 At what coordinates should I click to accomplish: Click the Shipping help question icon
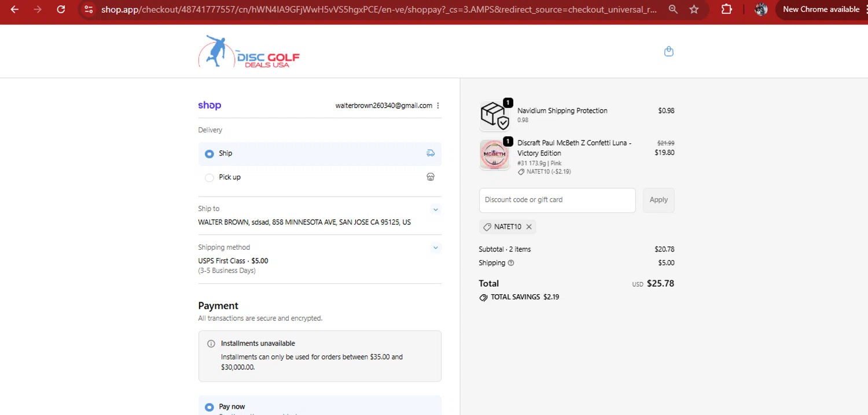pos(511,263)
